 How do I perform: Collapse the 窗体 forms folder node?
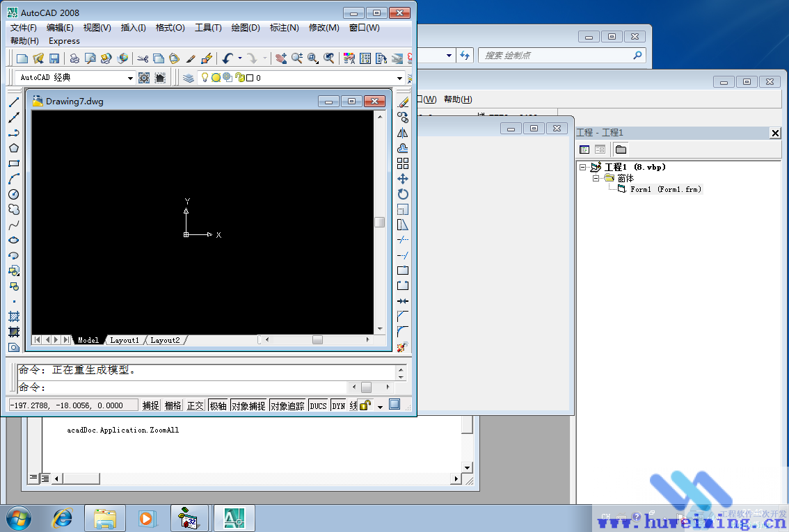(x=596, y=178)
